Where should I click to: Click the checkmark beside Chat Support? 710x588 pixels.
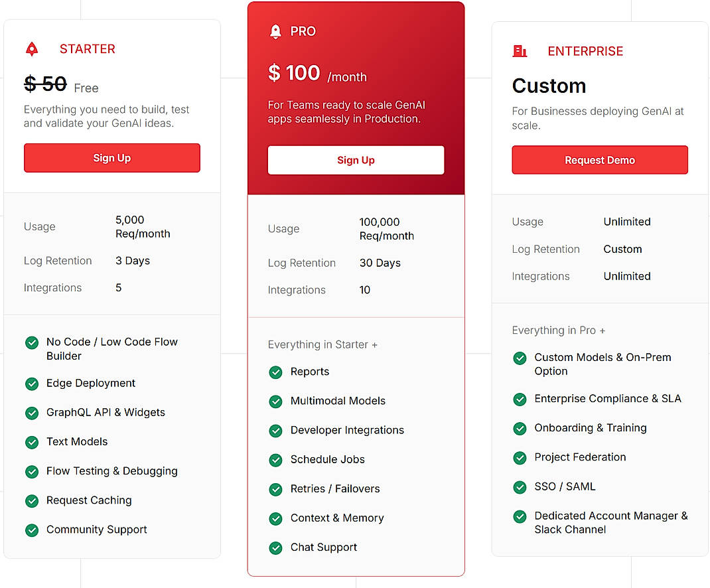coord(275,548)
